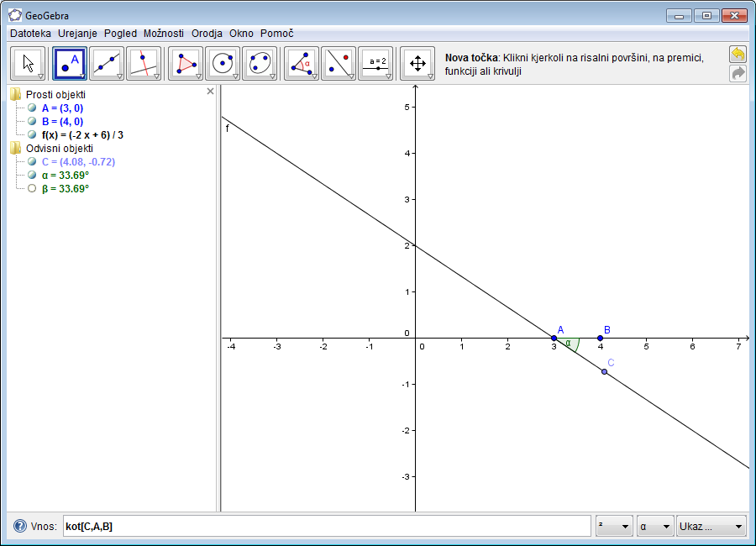Toggle visibility of function f(x)
Image resolution: width=756 pixels, height=546 pixels.
point(32,134)
